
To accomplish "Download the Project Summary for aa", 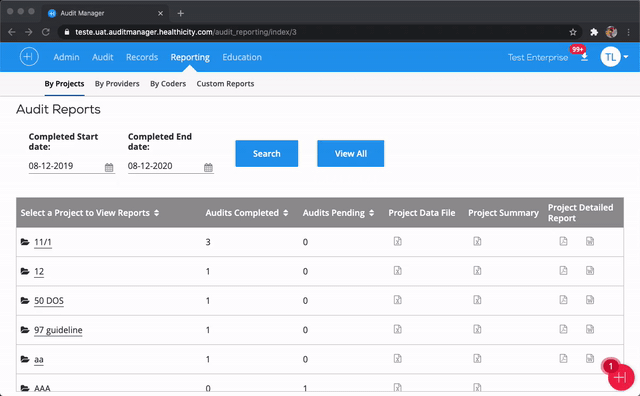I will (x=477, y=358).
